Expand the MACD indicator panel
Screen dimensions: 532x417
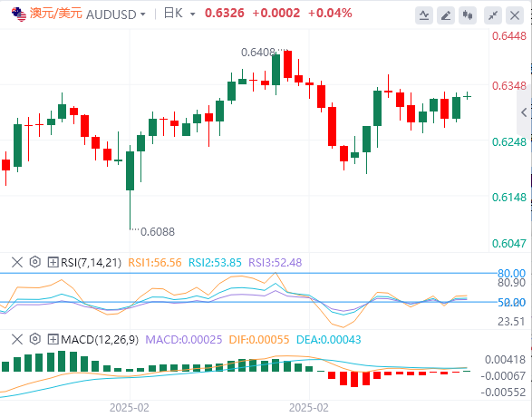53,339
